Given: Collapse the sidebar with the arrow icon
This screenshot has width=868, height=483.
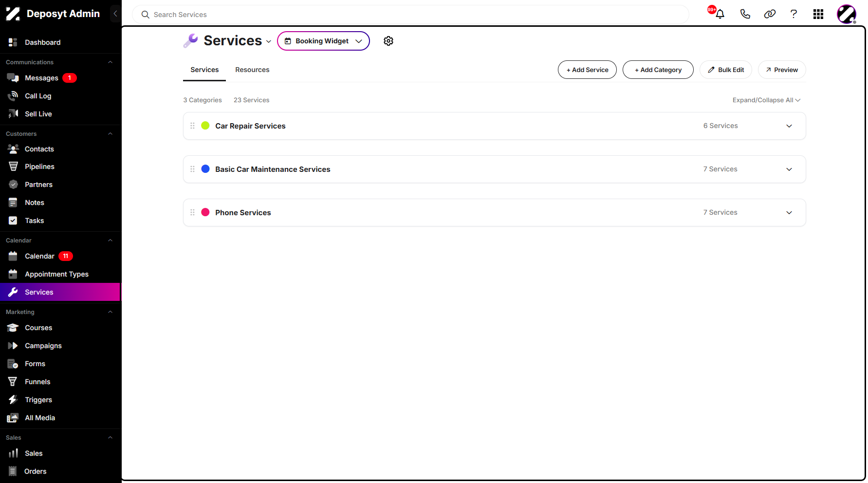Looking at the screenshot, I should pos(115,14).
